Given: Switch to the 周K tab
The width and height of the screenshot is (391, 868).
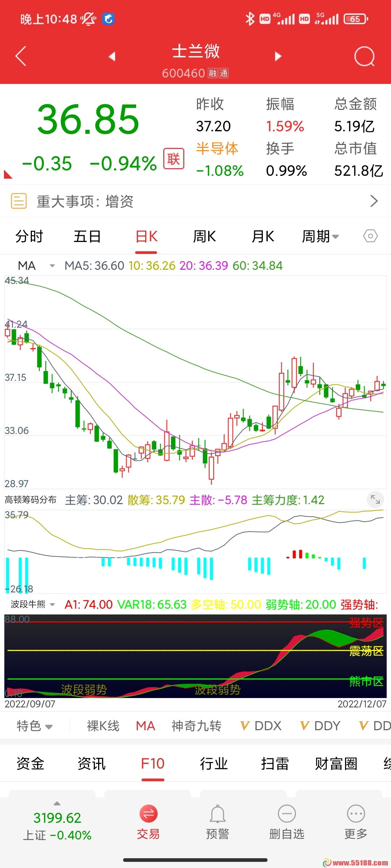Looking at the screenshot, I should pyautogui.click(x=205, y=237).
